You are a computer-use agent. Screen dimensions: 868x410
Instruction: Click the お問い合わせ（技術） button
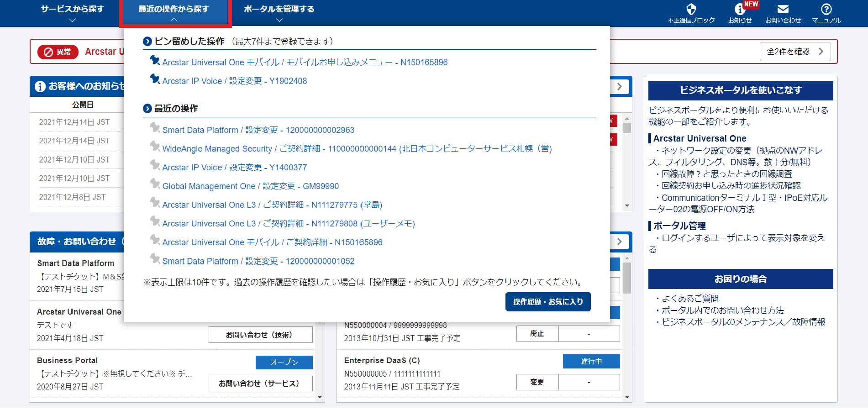tap(261, 335)
